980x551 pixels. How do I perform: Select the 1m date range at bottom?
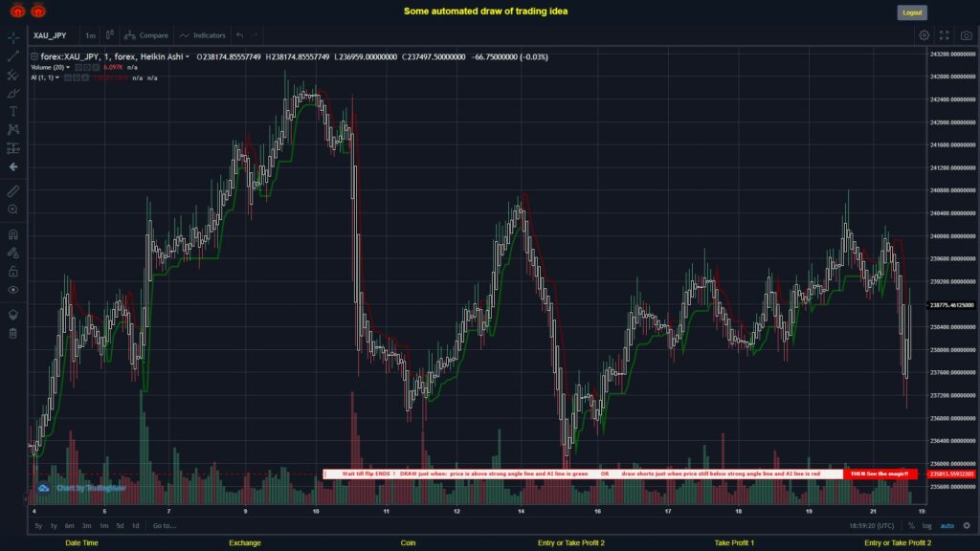coord(103,526)
